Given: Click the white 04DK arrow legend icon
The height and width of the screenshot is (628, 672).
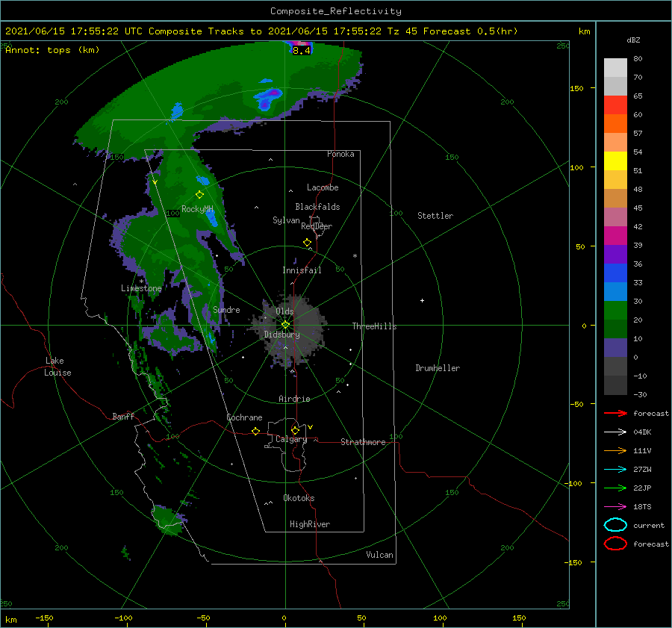Looking at the screenshot, I should click(615, 432).
